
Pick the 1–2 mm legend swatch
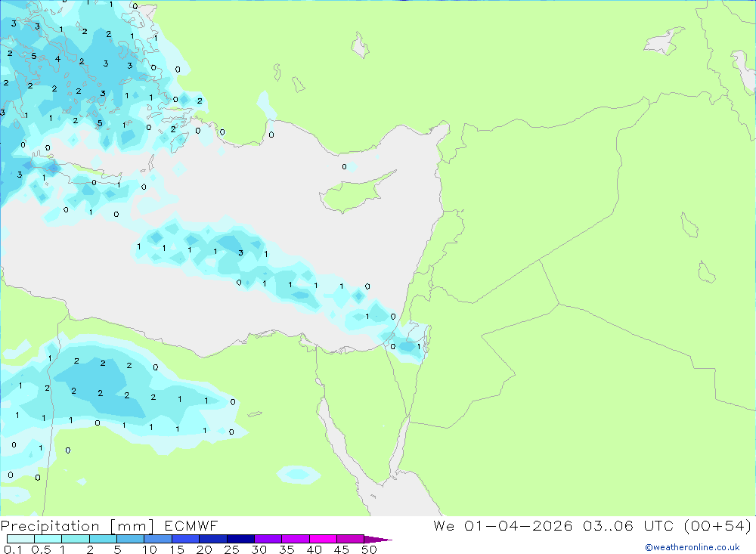coord(76,539)
